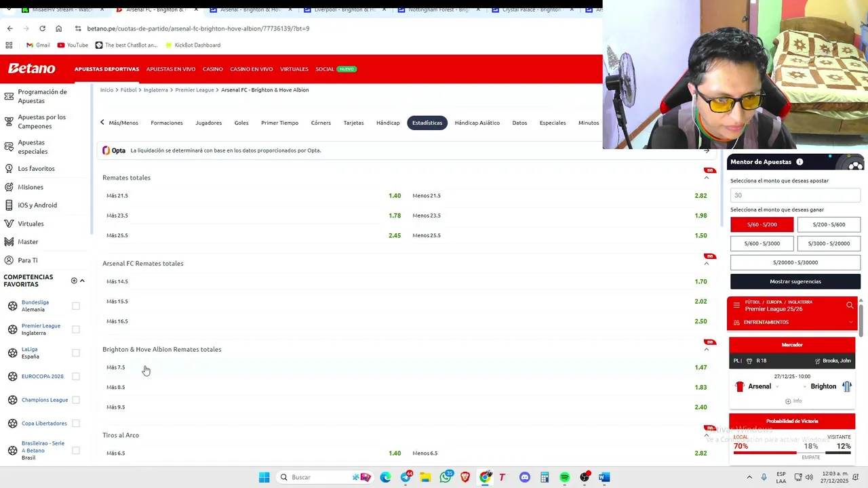The height and width of the screenshot is (488, 868).
Task: Open File Explorer from the taskbar
Action: 425,477
